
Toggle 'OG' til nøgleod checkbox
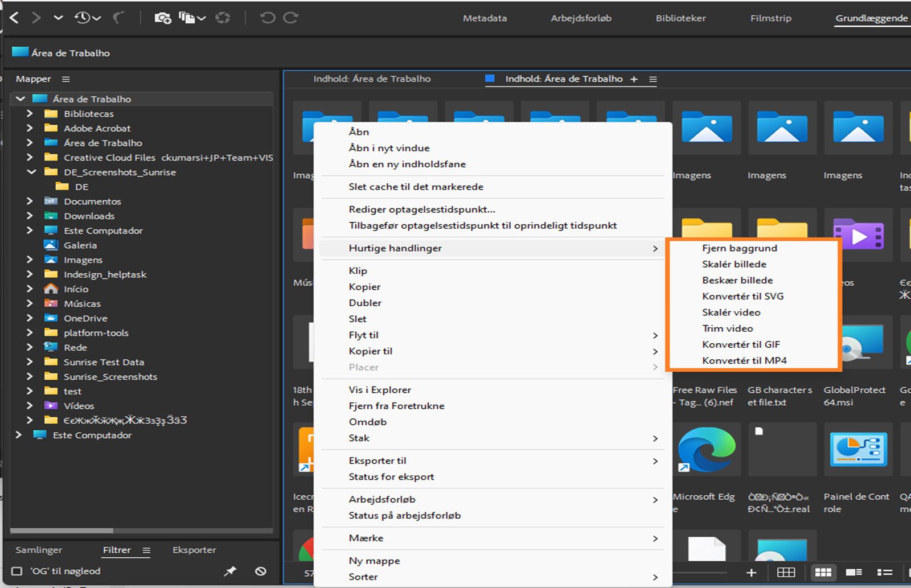click(x=17, y=571)
